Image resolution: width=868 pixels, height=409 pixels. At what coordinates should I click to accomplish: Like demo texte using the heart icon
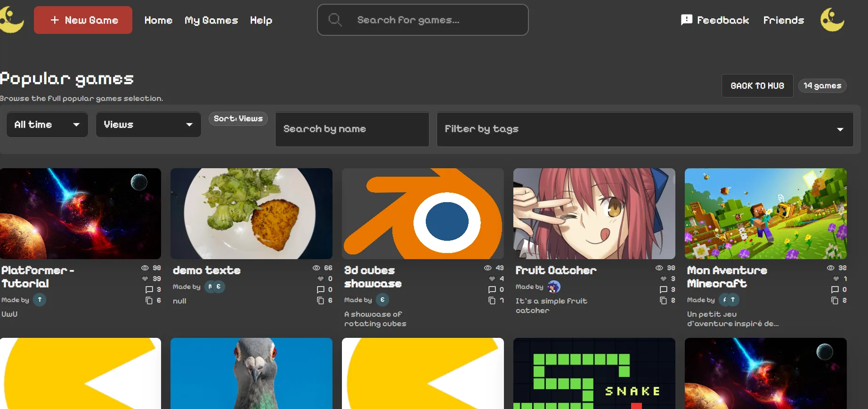coord(321,278)
